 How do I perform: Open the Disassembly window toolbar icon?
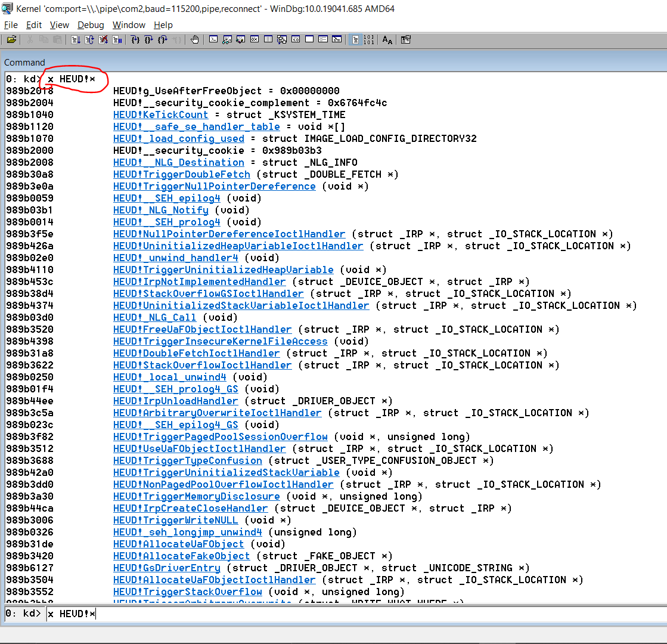[296, 40]
